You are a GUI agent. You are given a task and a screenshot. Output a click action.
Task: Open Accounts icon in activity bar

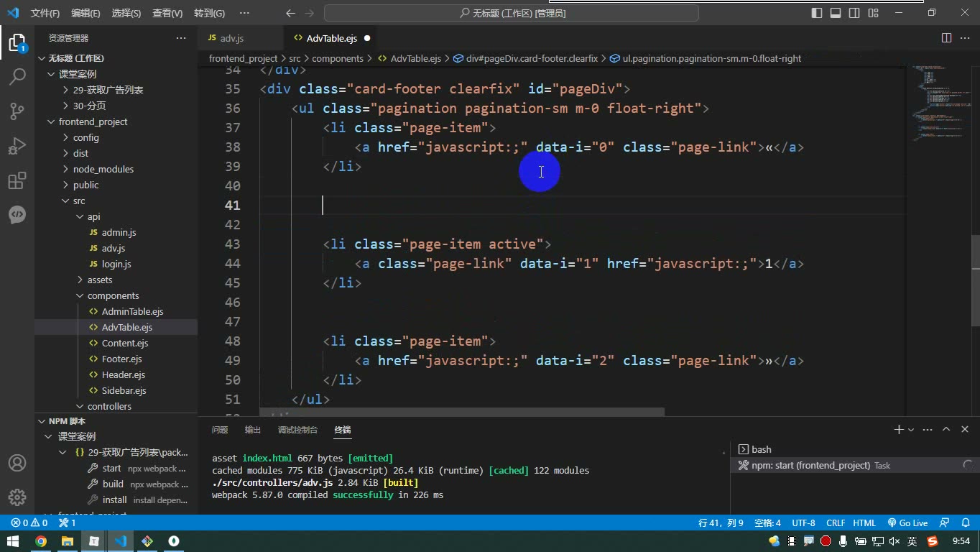(x=17, y=463)
